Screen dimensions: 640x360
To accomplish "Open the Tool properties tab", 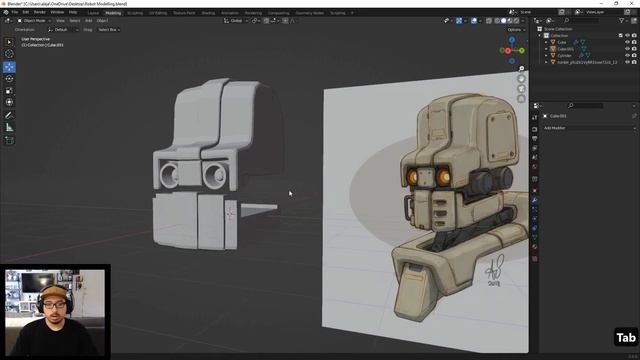I will (535, 118).
